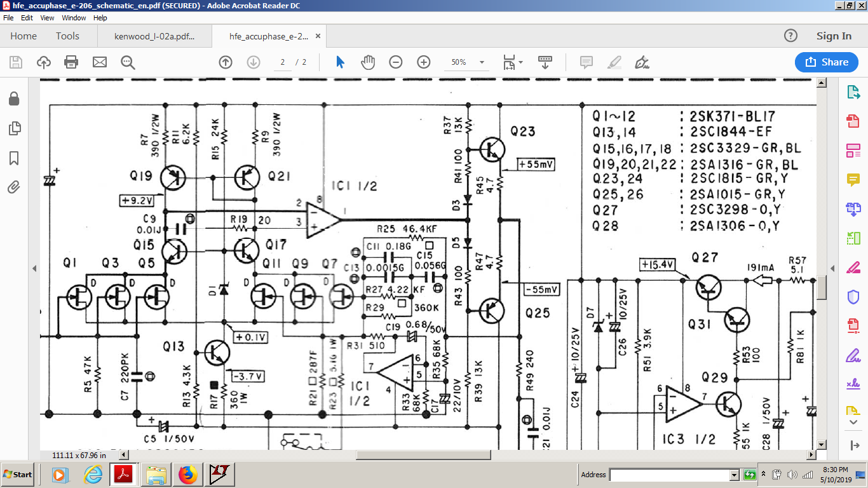Click the green Organize Pages tool icon
The height and width of the screenshot is (488, 868).
pyautogui.click(x=853, y=238)
